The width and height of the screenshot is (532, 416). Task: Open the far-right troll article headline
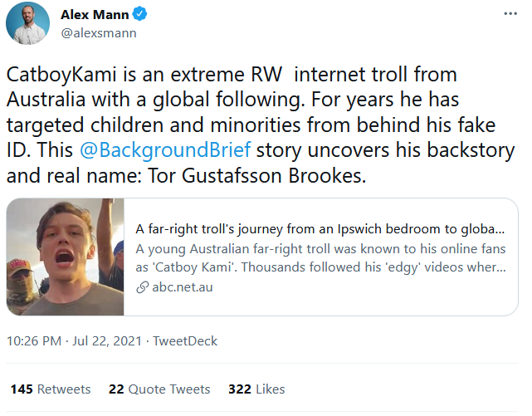click(320, 228)
